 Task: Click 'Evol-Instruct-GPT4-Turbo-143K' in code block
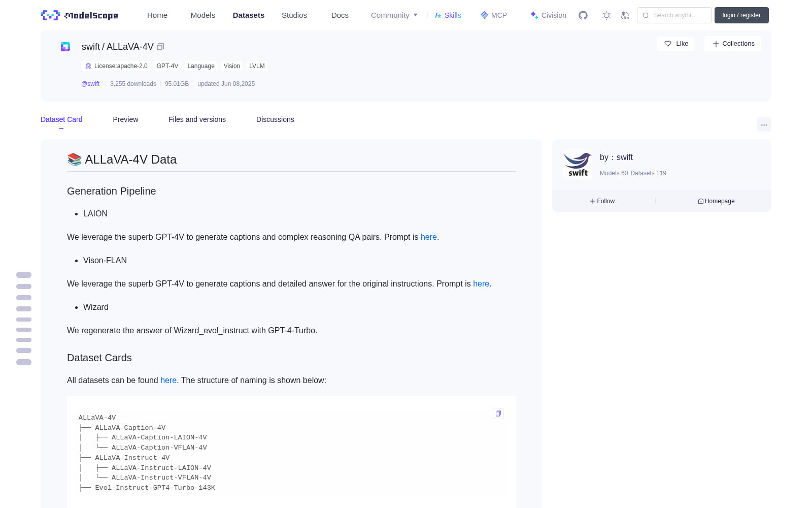tap(155, 488)
